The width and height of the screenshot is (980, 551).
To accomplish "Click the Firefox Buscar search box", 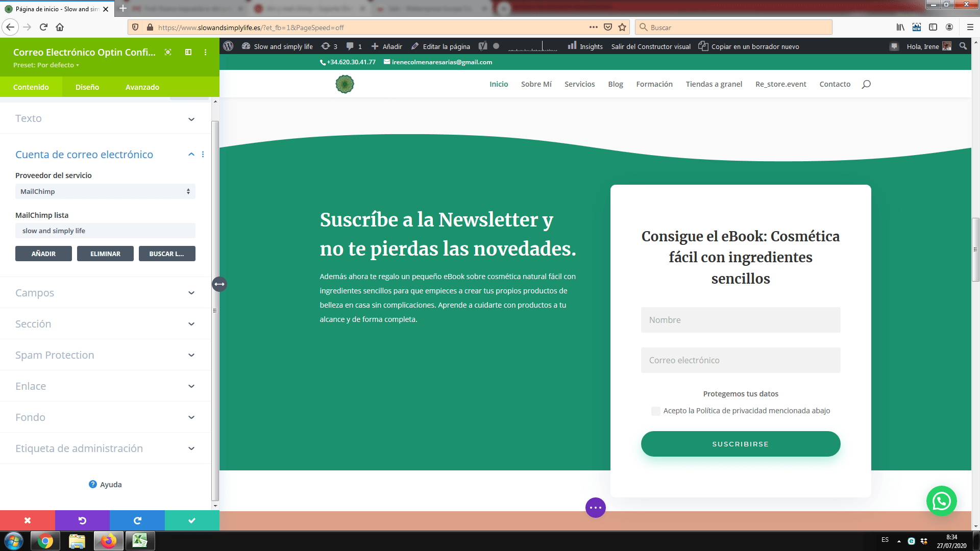I will (x=733, y=27).
